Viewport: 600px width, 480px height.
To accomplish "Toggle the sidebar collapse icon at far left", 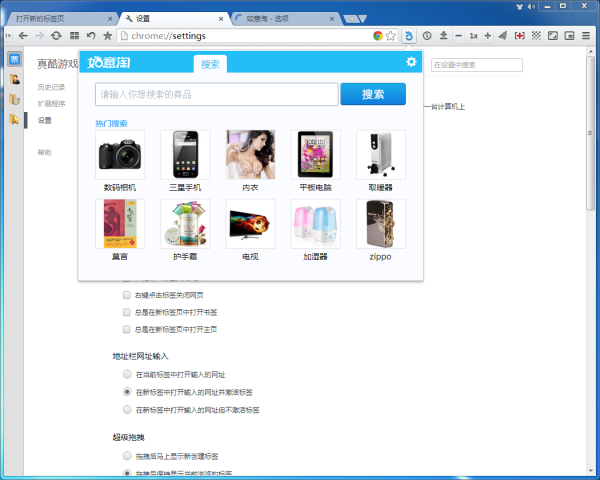I will 9,36.
